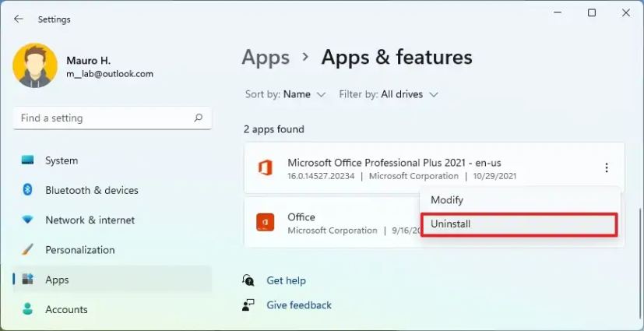Click the Find a setting search box
The image size is (644, 331).
click(x=113, y=118)
